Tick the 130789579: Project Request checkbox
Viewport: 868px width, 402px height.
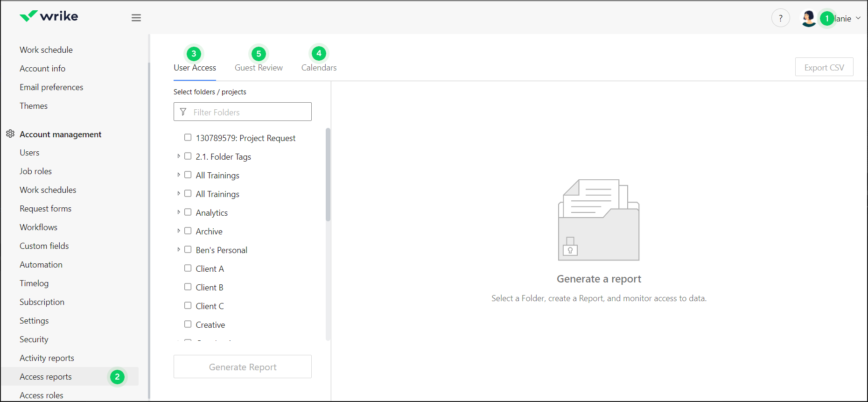click(x=188, y=138)
